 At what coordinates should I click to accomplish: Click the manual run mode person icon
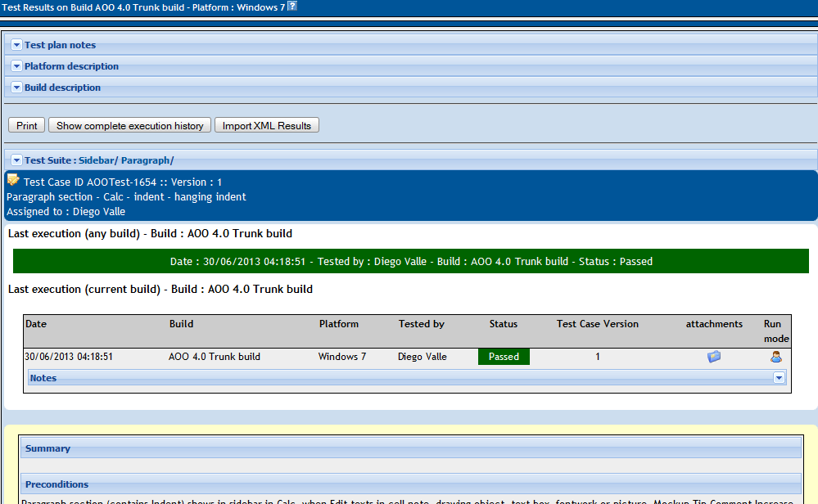(775, 357)
